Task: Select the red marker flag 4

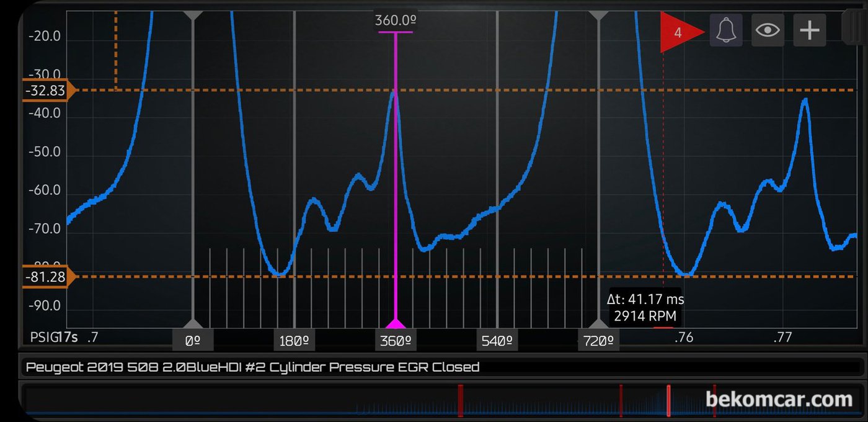Action: tap(682, 32)
